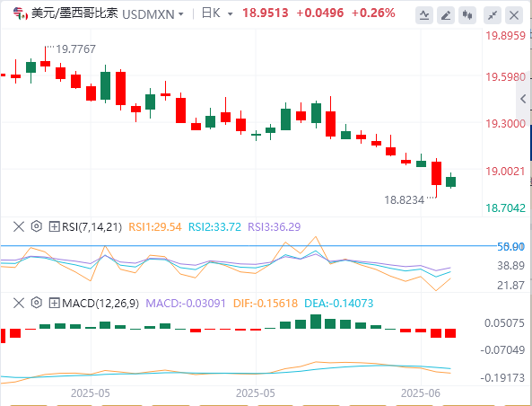Screen dimensions: 532x406
Task: Click price axis label 19.5980
Action: pyautogui.click(x=506, y=77)
